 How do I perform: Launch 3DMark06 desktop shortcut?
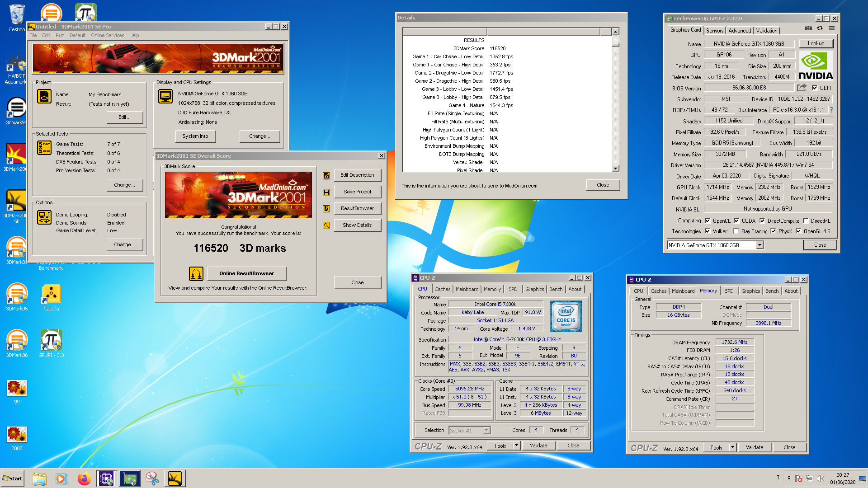click(x=17, y=343)
